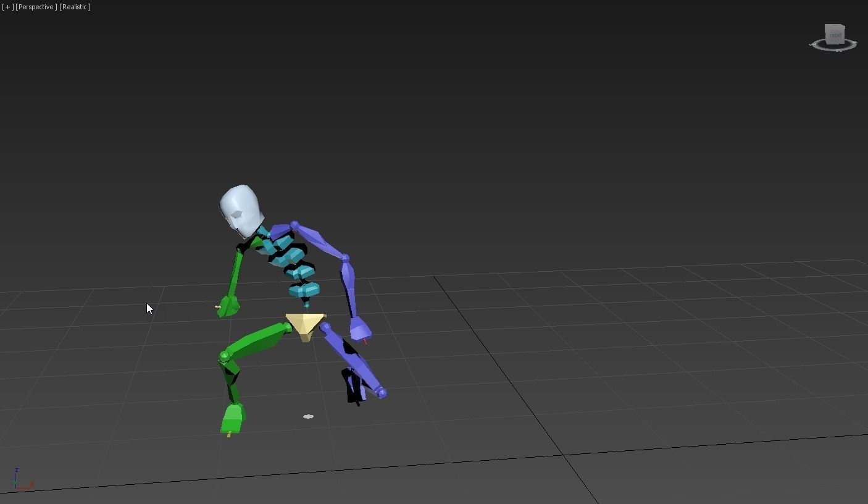Image resolution: width=868 pixels, height=504 pixels.
Task: Select the green hand of the biped
Action: 228,306
